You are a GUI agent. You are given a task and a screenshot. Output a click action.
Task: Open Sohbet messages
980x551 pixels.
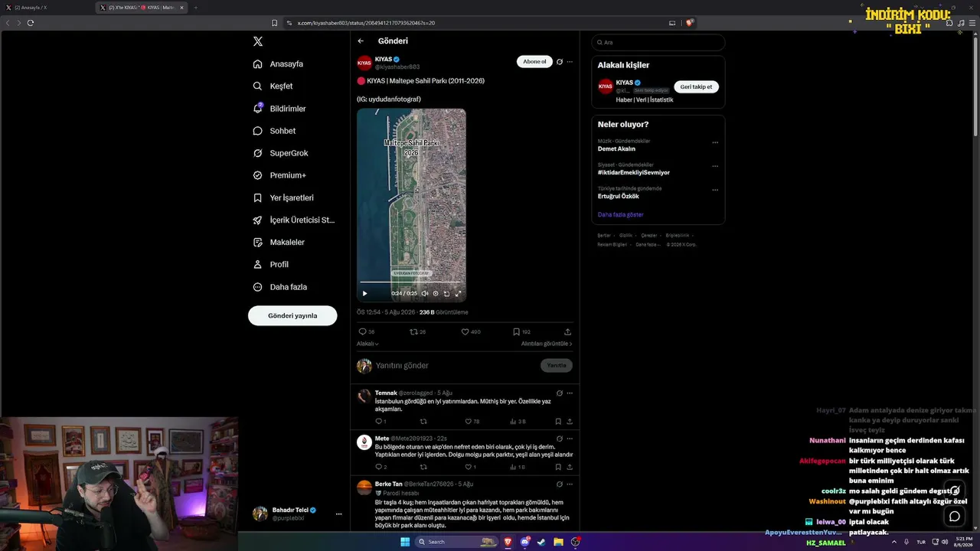[x=274, y=131]
